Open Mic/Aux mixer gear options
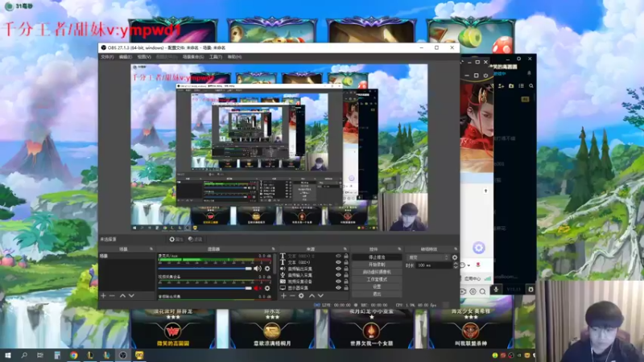This screenshot has width=644, height=362. pyautogui.click(x=267, y=269)
